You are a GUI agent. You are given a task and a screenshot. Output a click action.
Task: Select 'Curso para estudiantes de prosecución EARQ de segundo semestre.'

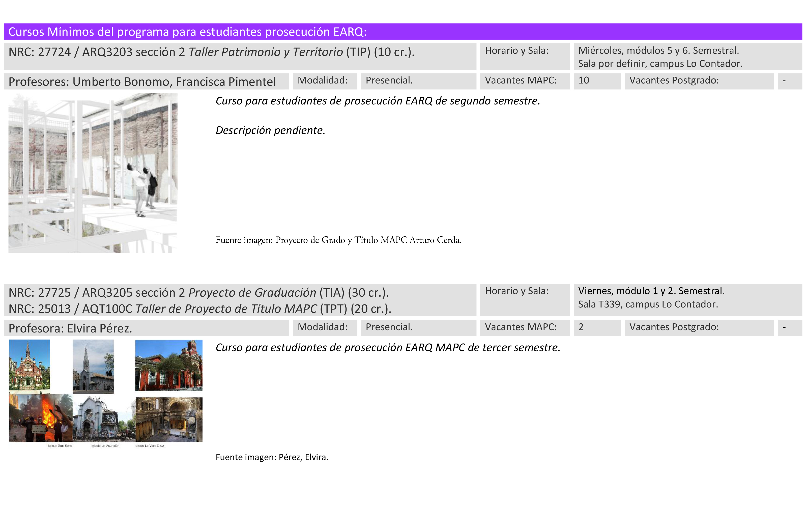click(x=378, y=101)
